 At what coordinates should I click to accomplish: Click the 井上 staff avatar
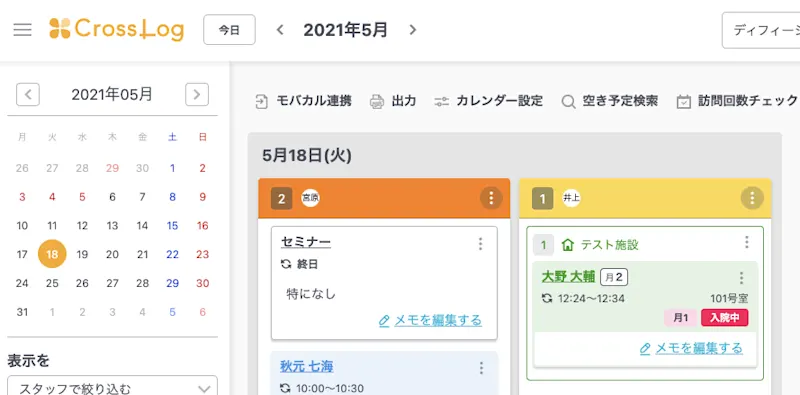tap(571, 198)
